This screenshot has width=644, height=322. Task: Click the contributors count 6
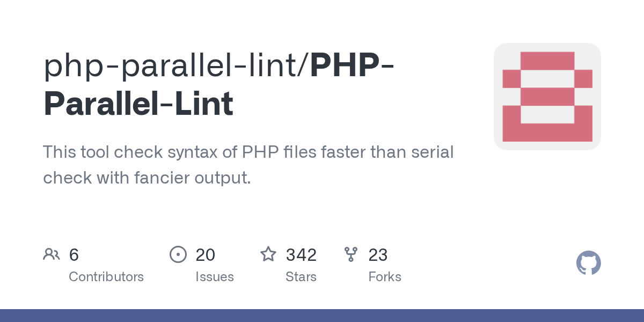point(74,255)
